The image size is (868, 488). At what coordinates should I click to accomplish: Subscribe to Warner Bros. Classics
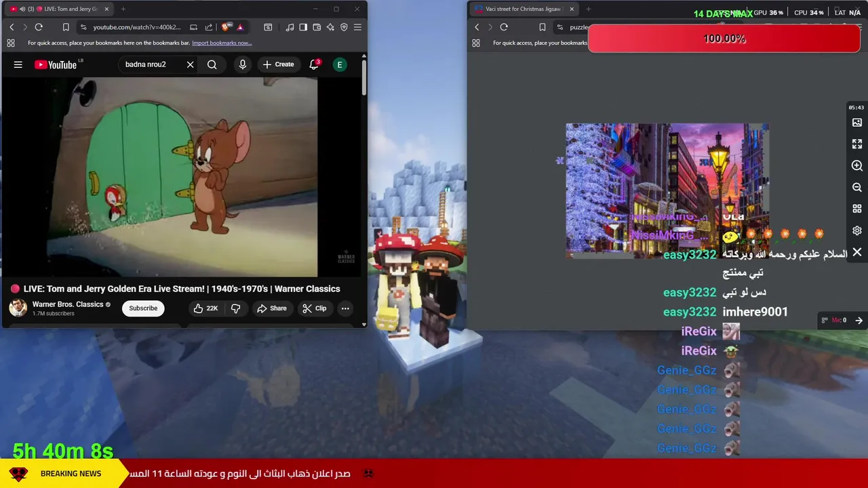(143, 308)
